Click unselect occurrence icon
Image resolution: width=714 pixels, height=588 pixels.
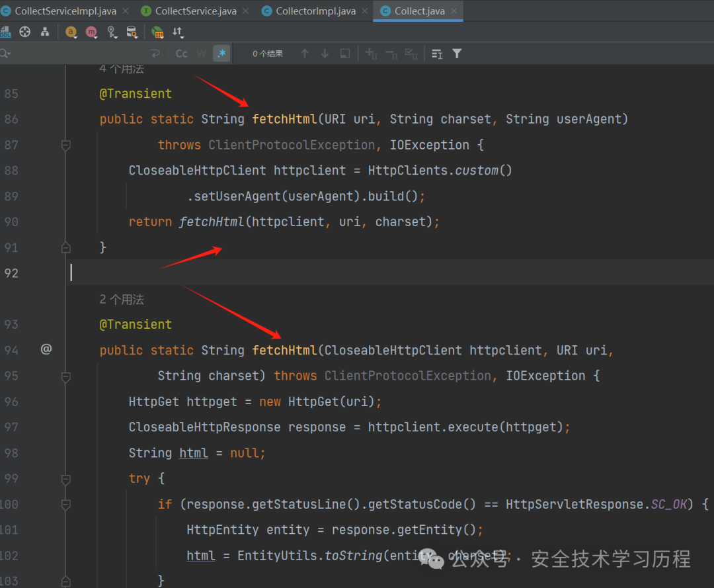tap(391, 54)
